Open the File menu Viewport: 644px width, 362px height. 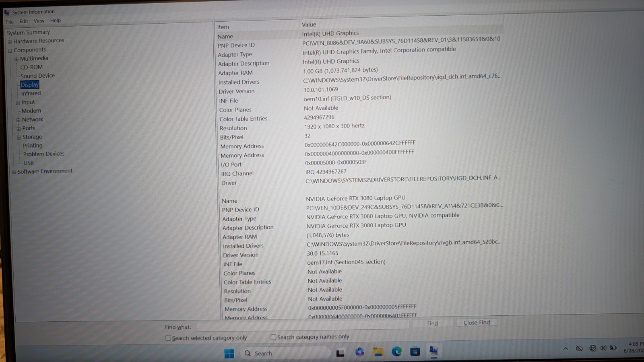[x=10, y=22]
